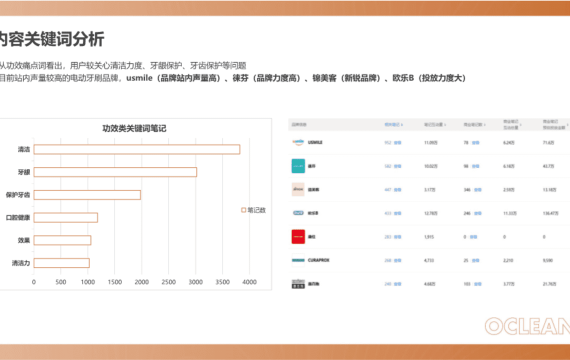Click the black-and-white logo in last row
Viewport: 570px width, 360px height.
(x=298, y=284)
